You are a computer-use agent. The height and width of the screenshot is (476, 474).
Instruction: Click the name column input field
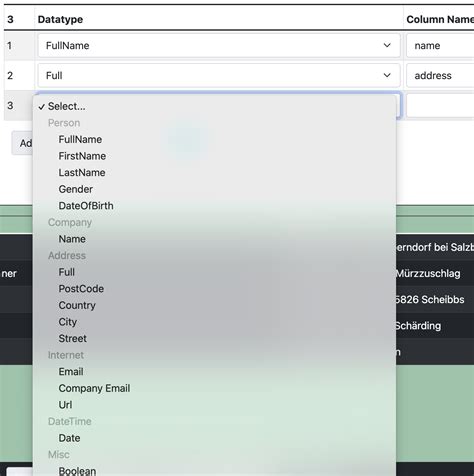point(440,45)
